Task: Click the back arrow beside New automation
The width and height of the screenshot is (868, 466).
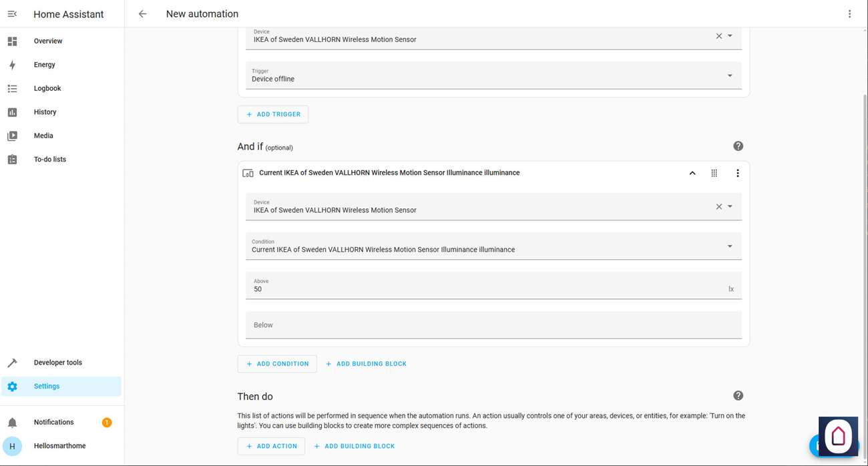Action: 142,14
